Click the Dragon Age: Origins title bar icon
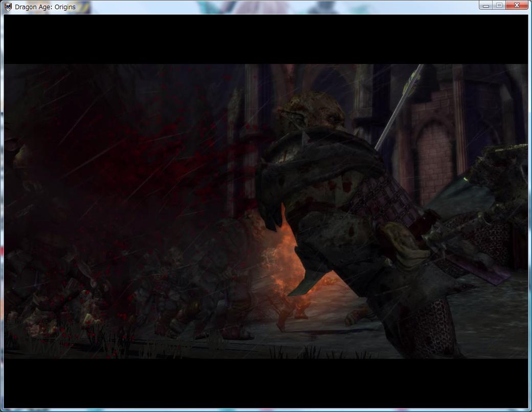This screenshot has width=532, height=412. (x=8, y=7)
